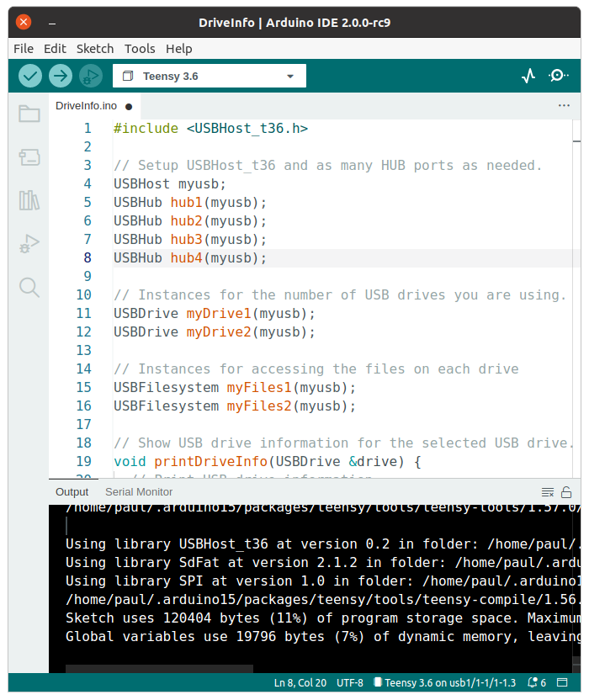Click the UTF-8 encoding status
The width and height of the screenshot is (589, 700).
click(350, 682)
